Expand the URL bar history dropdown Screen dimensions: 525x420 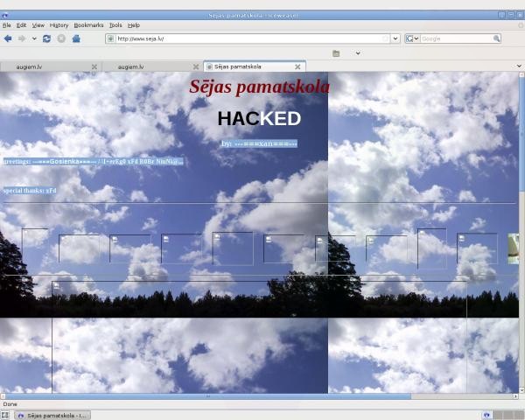395,38
